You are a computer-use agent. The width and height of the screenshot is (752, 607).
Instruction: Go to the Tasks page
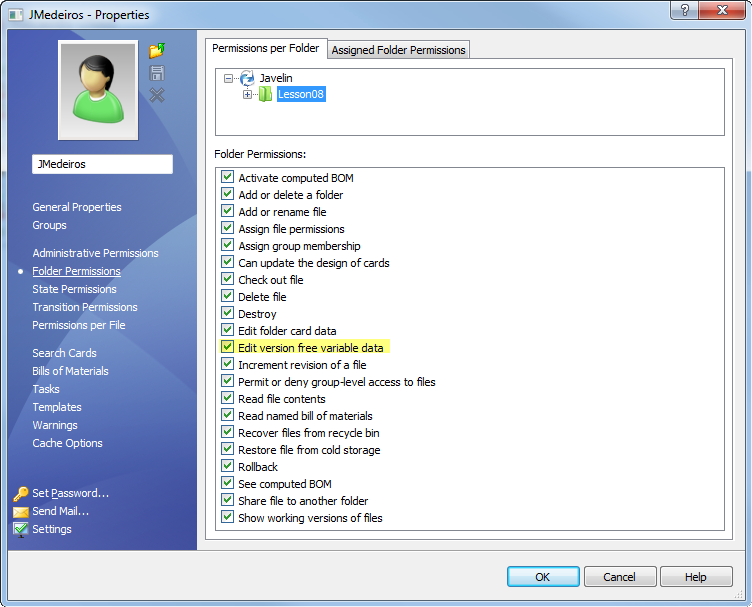(x=46, y=389)
